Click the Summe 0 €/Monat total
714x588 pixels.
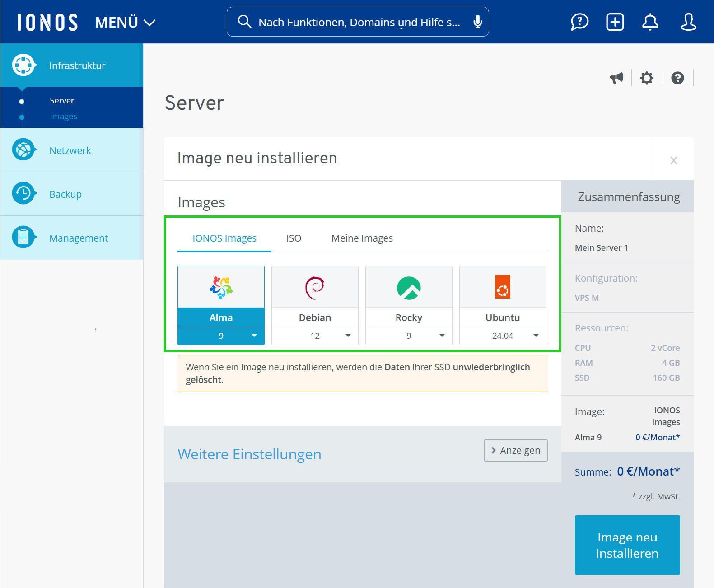click(x=627, y=471)
